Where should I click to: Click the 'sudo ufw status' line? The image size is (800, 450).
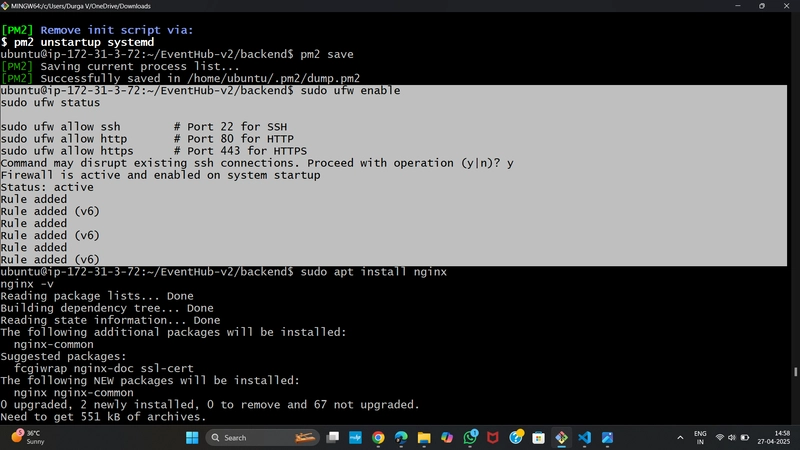(x=50, y=103)
